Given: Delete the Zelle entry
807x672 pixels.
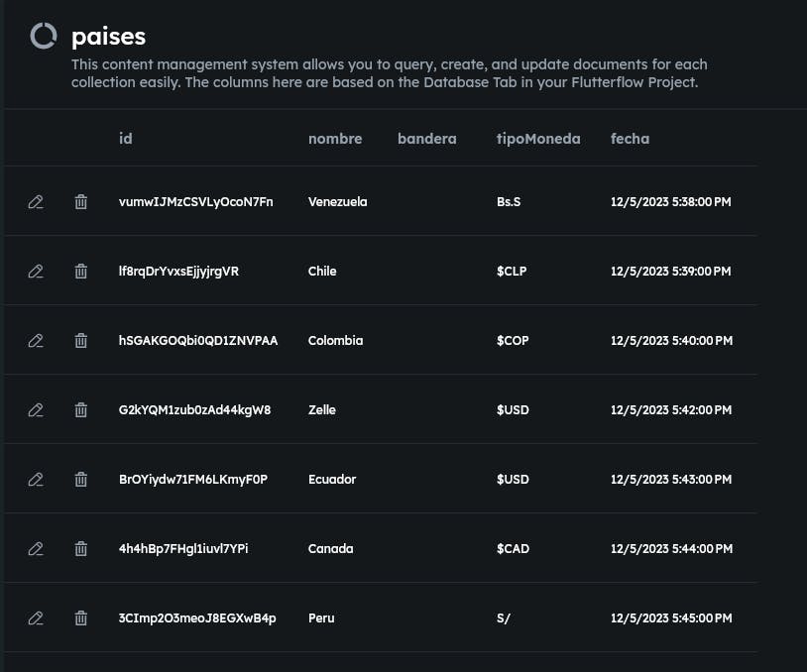Looking at the screenshot, I should point(80,410).
